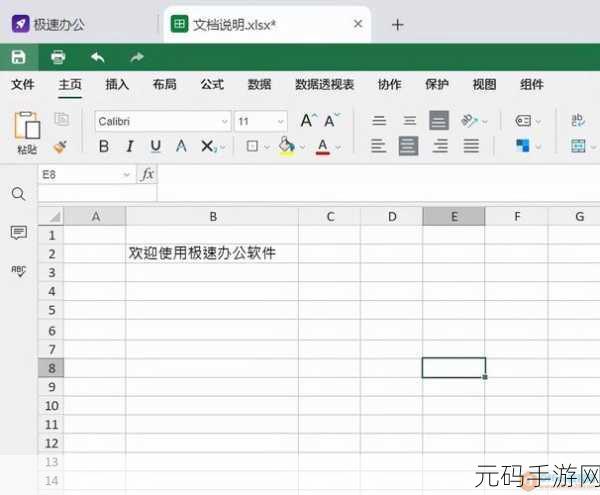Click the search magnifier in sidebar
This screenshot has width=600, height=495.
[18, 194]
